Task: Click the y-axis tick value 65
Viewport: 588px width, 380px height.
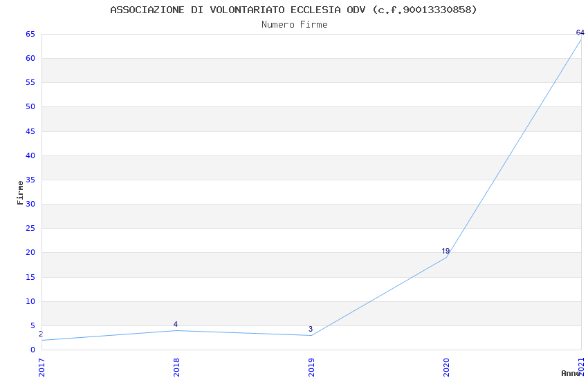Action: pyautogui.click(x=30, y=35)
